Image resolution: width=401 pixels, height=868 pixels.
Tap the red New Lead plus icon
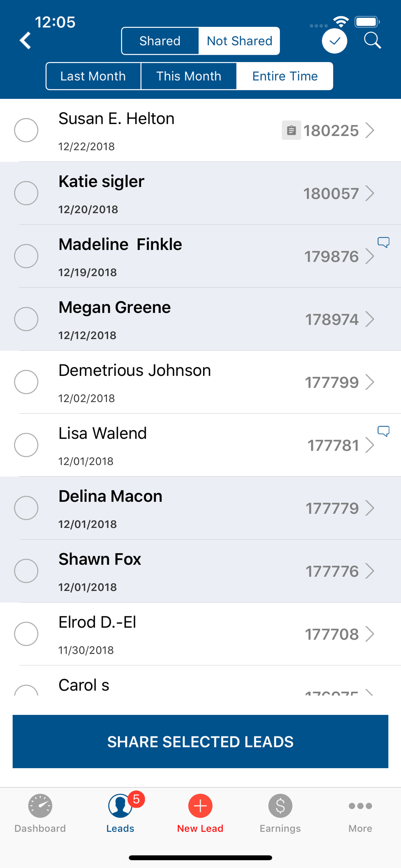(x=200, y=806)
